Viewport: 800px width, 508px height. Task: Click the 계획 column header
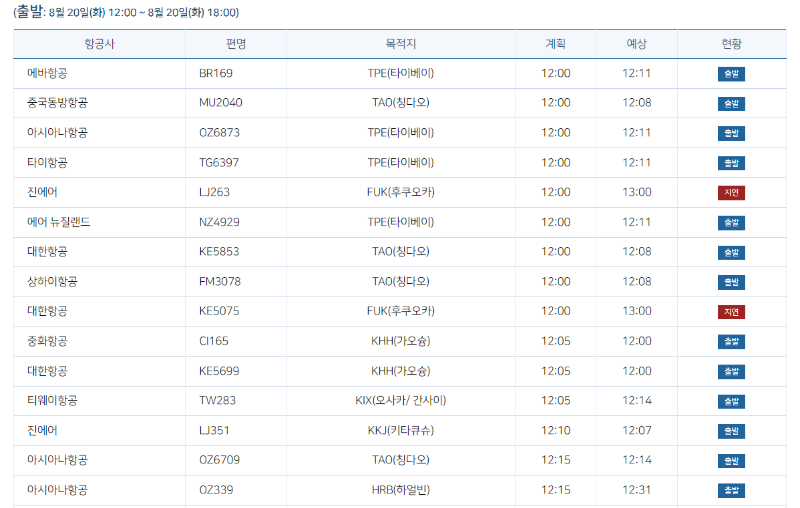(x=556, y=44)
